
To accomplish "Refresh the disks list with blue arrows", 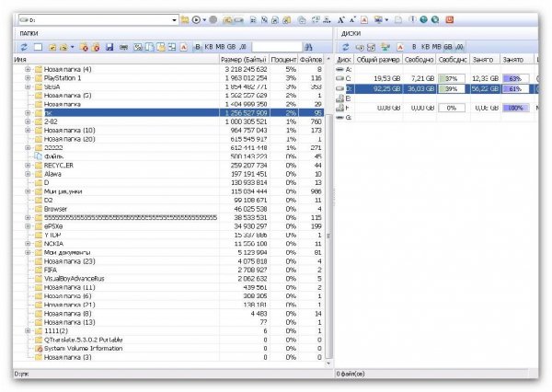I will pyautogui.click(x=346, y=47).
